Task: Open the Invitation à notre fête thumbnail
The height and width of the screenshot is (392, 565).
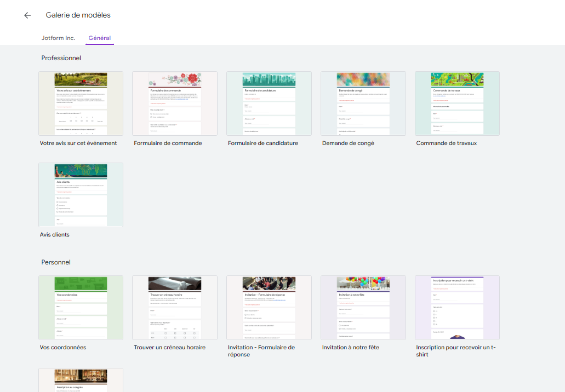Action: click(x=363, y=307)
